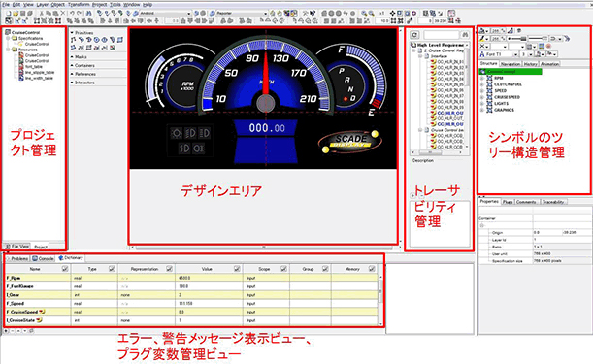Click the circle primitive icon in Primitives palette
This screenshot has width=593, height=364.
coord(96,40)
